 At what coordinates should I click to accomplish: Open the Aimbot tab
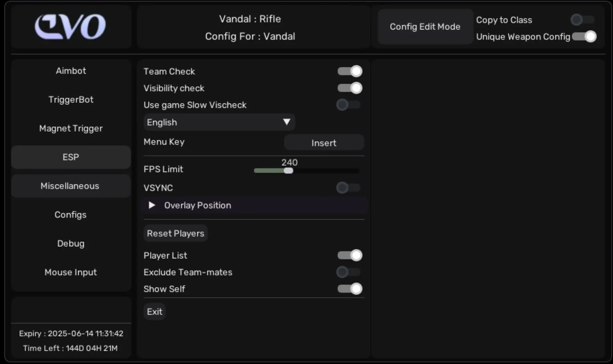click(x=71, y=71)
